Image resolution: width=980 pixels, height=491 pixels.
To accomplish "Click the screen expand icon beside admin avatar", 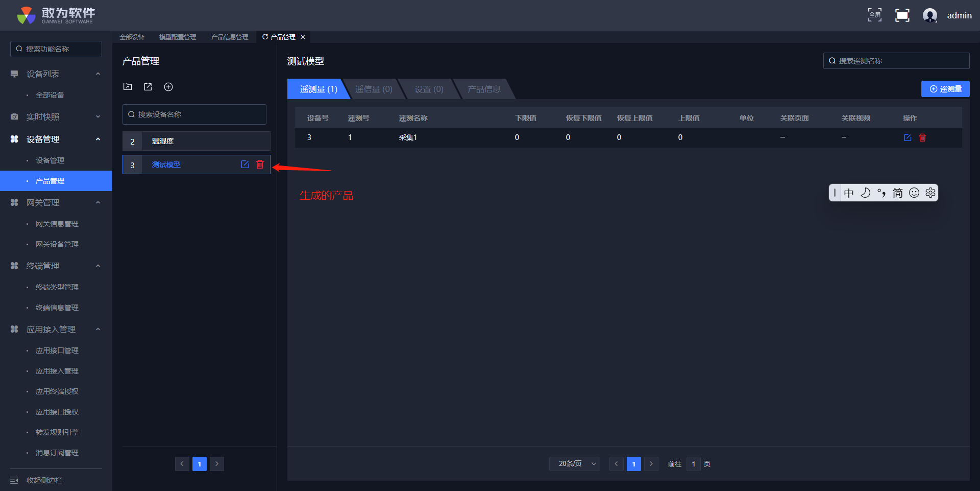I will [902, 15].
